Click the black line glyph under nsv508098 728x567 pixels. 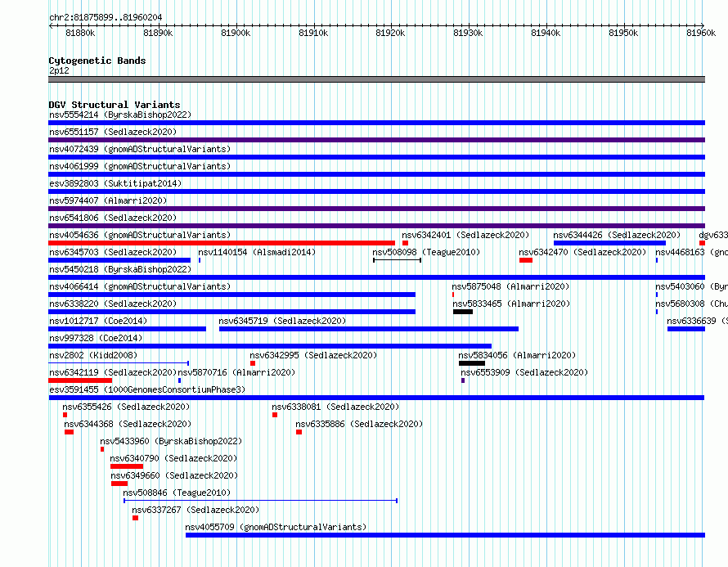pyautogui.click(x=397, y=260)
